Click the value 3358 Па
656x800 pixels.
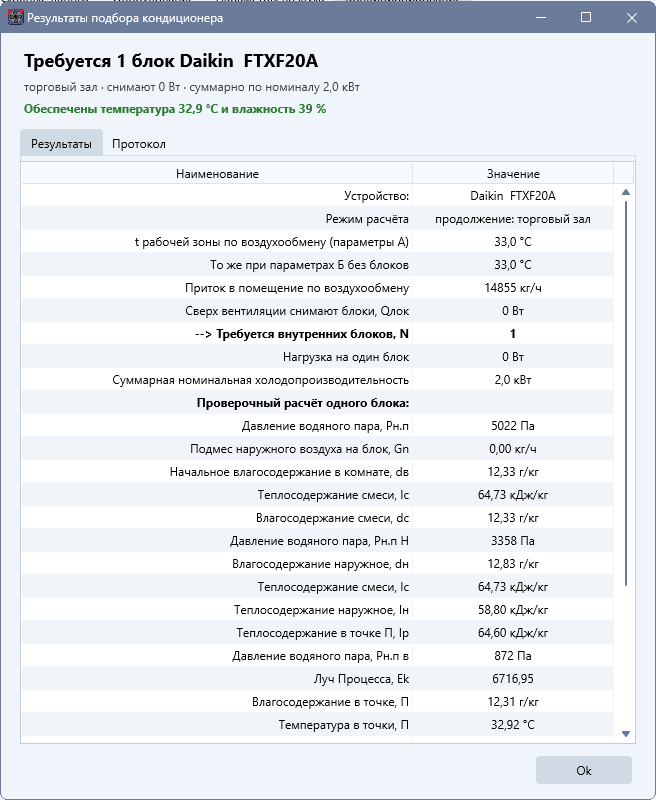513,541
